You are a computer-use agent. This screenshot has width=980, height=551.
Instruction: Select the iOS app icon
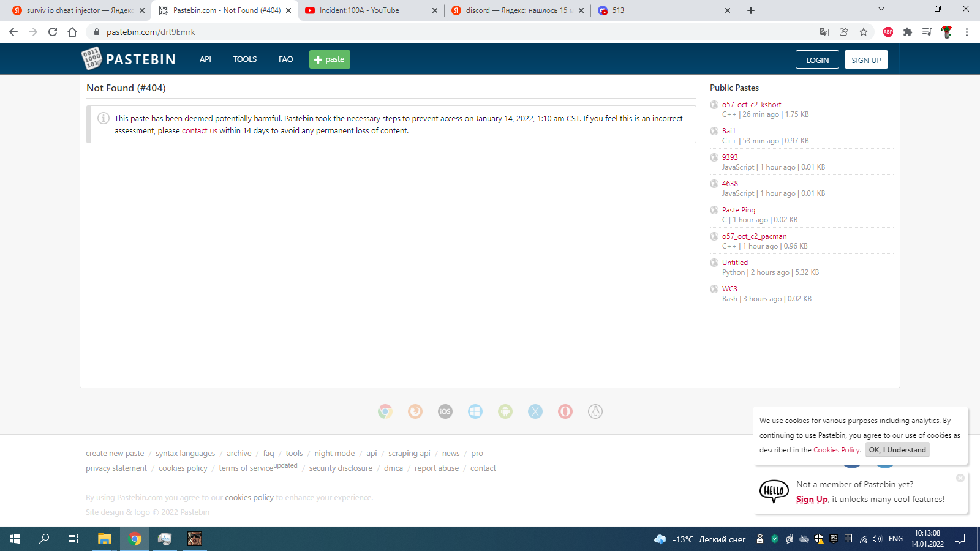pos(445,411)
